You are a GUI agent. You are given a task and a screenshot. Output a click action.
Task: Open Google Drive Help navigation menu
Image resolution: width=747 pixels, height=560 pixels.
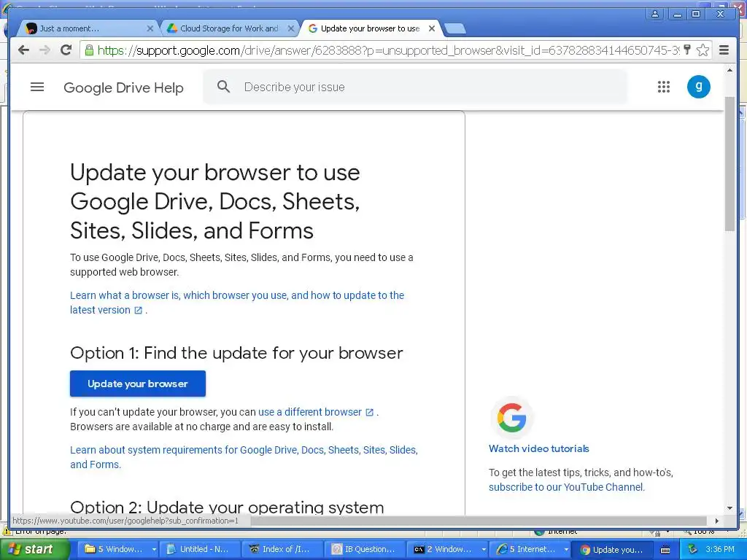pos(37,87)
